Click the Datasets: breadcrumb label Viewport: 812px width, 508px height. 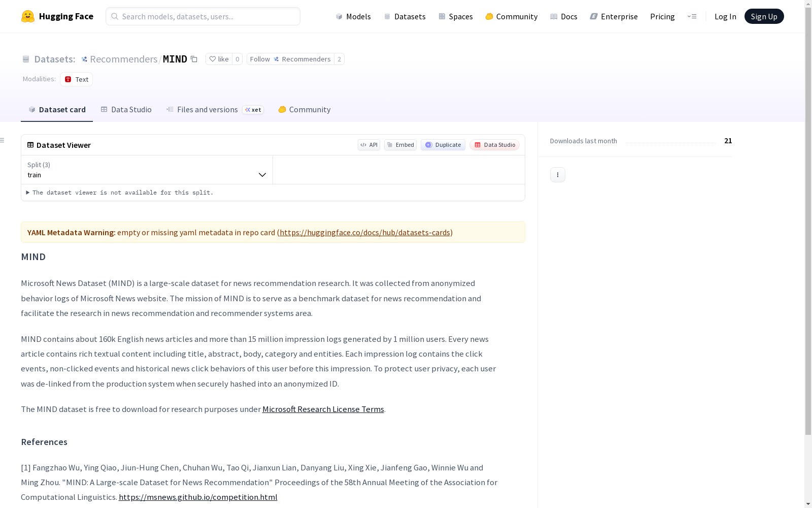(55, 59)
